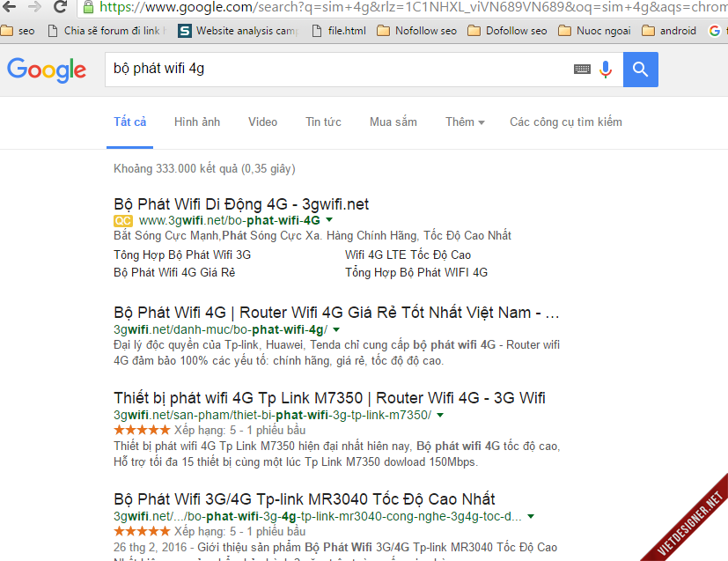Open the Thêm dropdown menu
The image size is (728, 561).
[465, 122]
